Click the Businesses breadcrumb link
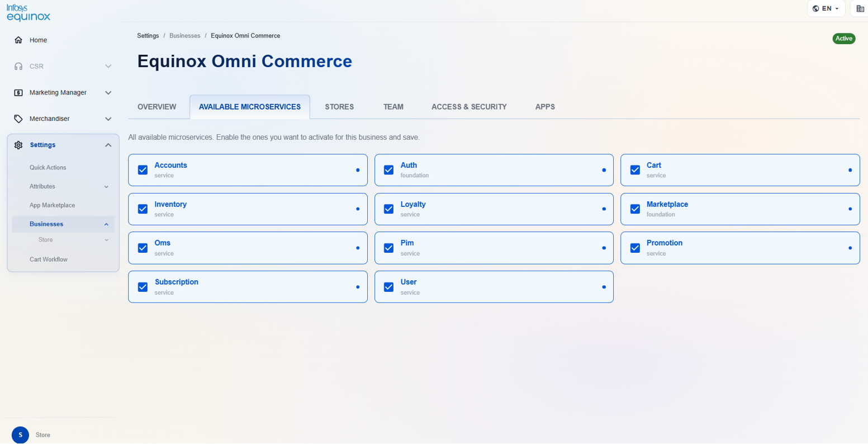This screenshot has width=868, height=444. pyautogui.click(x=185, y=36)
